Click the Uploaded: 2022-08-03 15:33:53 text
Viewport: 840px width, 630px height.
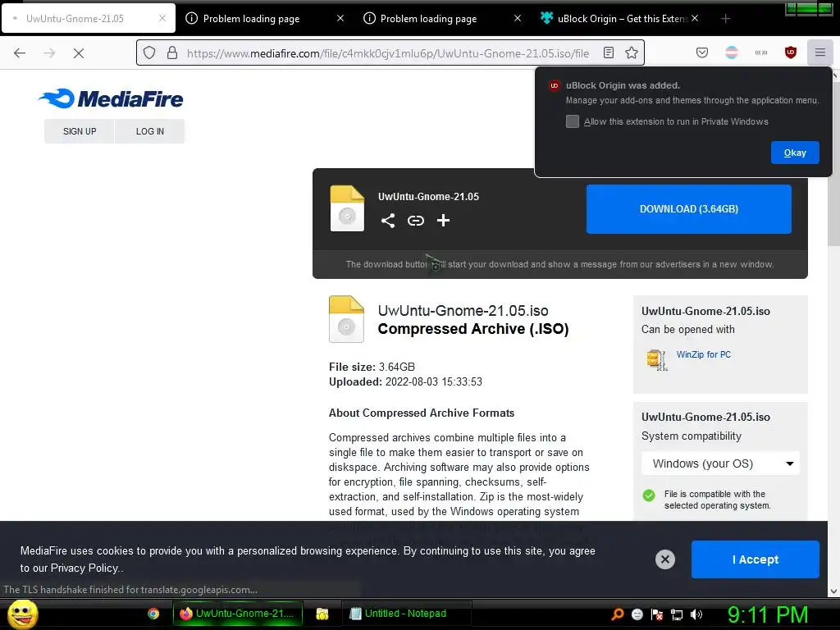click(405, 382)
